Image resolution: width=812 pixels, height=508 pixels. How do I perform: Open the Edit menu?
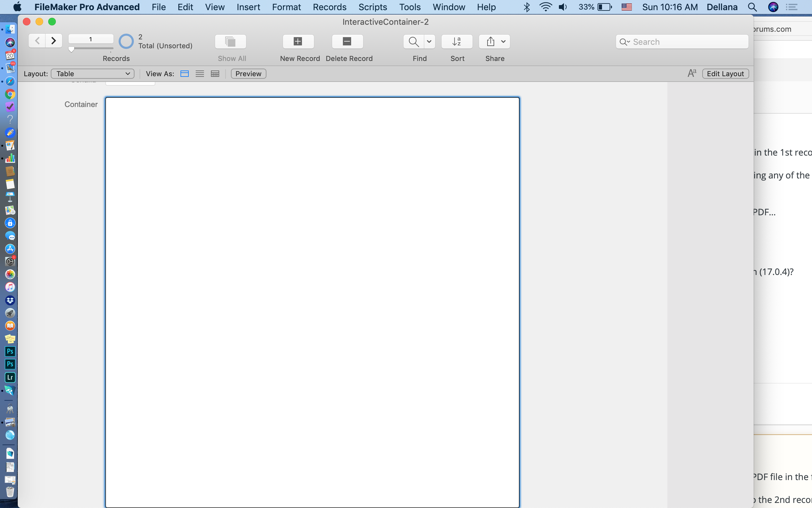pyautogui.click(x=185, y=7)
